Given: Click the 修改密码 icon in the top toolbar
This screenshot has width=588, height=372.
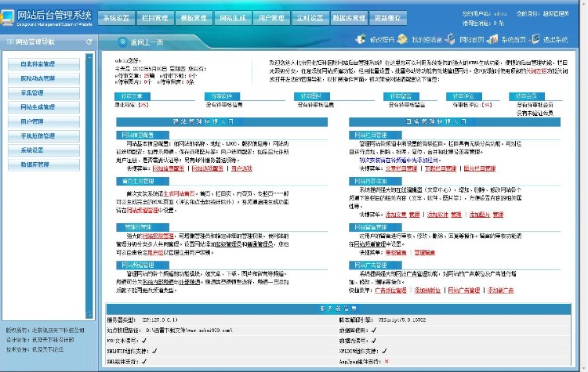Looking at the screenshot, I should pos(361,39).
